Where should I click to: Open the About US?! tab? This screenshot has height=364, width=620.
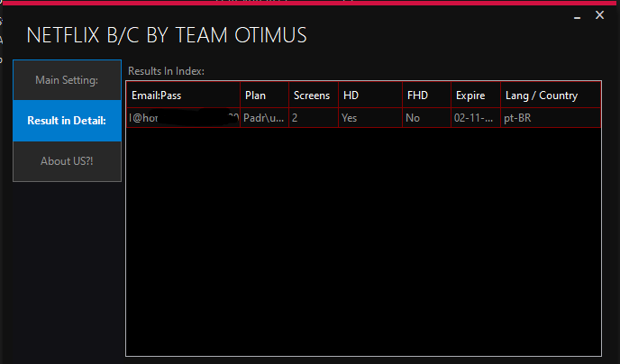[x=67, y=161]
